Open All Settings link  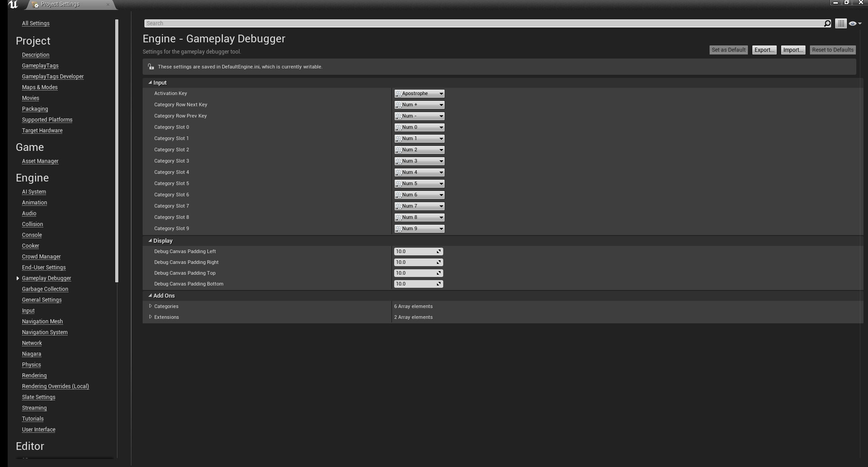[36, 23]
